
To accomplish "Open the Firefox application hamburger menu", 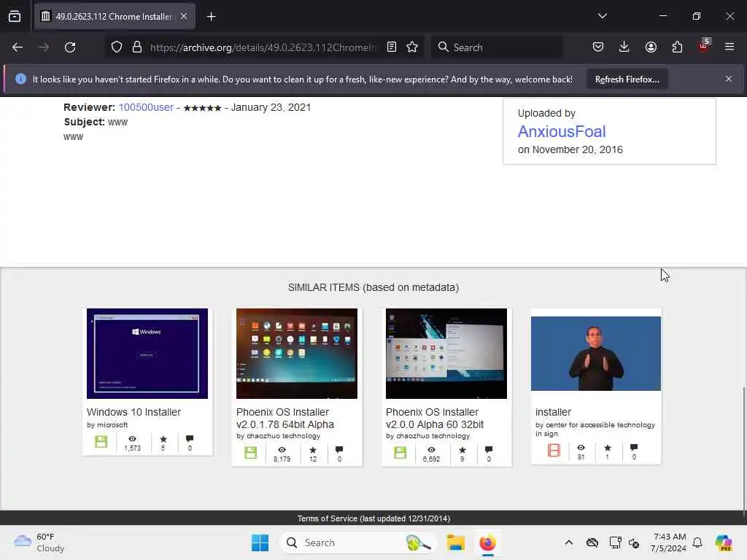I will point(729,47).
